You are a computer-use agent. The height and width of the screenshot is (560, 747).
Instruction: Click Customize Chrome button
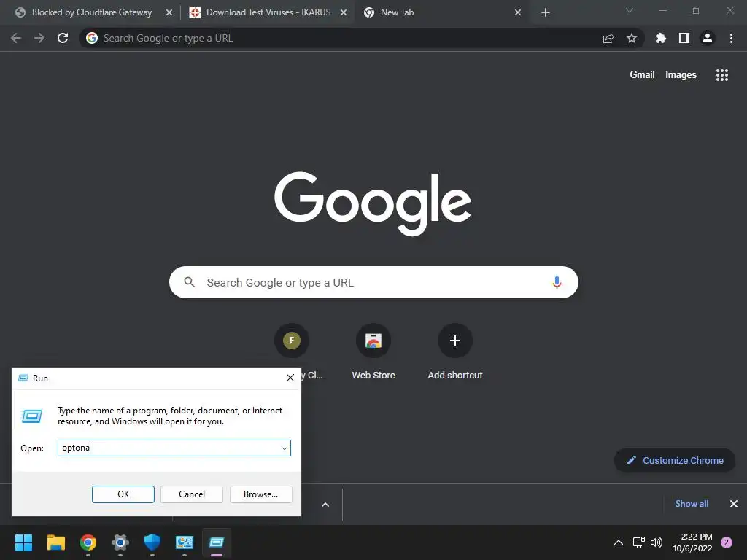coord(675,461)
